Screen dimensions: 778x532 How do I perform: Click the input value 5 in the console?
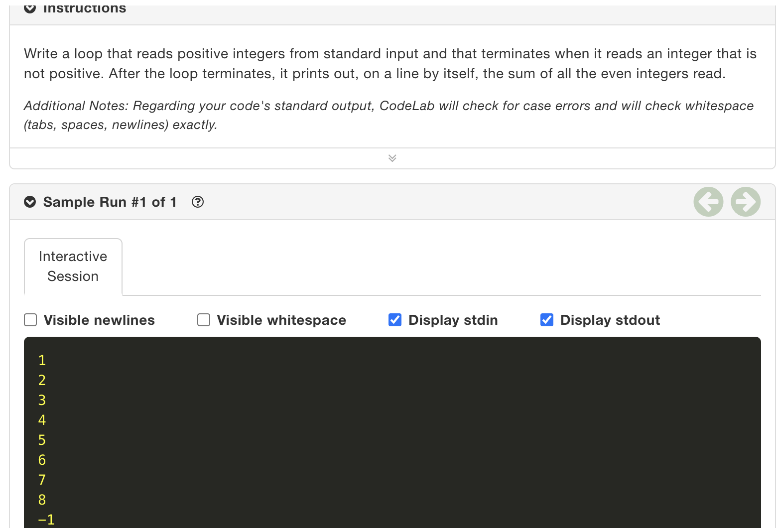(x=42, y=440)
